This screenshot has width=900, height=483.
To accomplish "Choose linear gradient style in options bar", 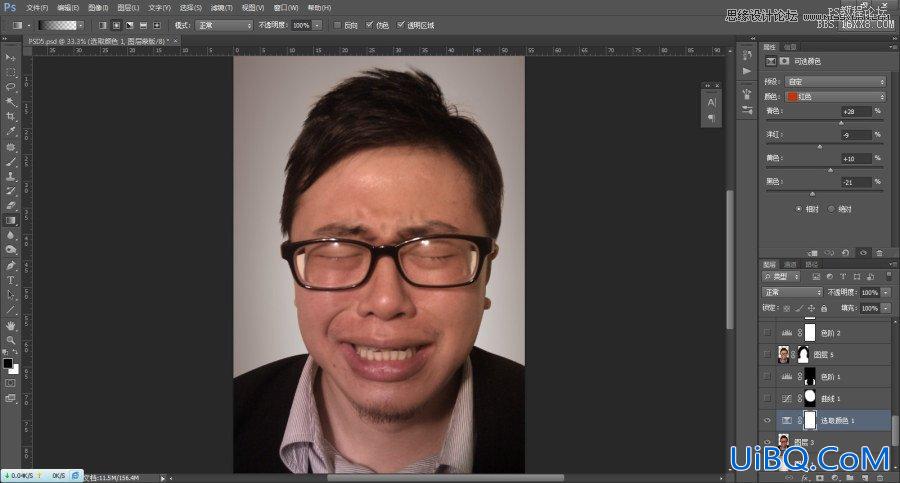I will coord(103,25).
